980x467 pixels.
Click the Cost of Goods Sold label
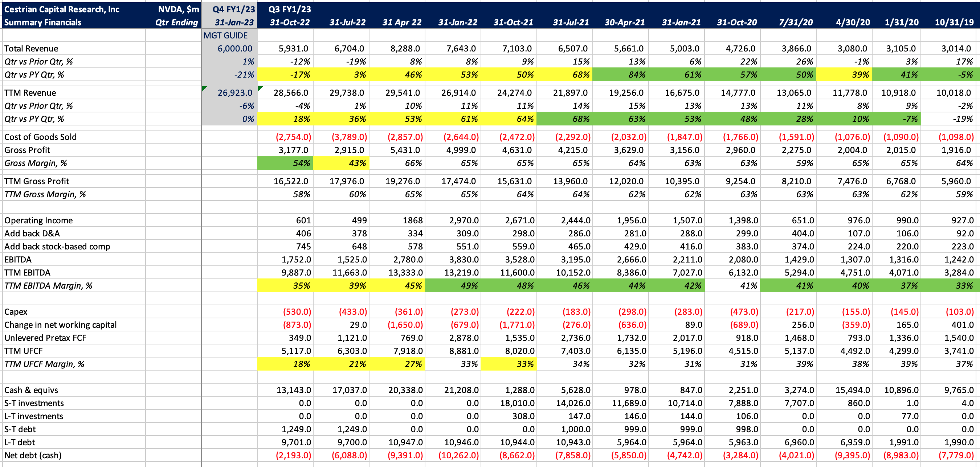coord(40,137)
